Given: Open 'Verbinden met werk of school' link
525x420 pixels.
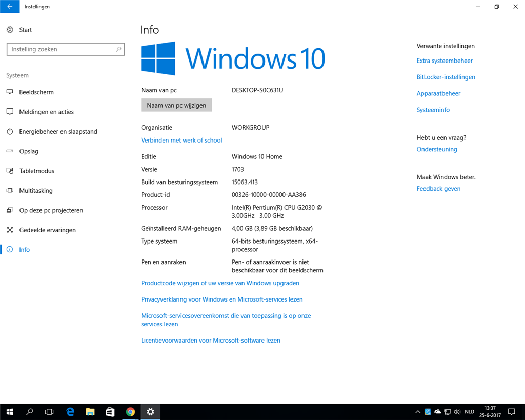Looking at the screenshot, I should 181,141.
